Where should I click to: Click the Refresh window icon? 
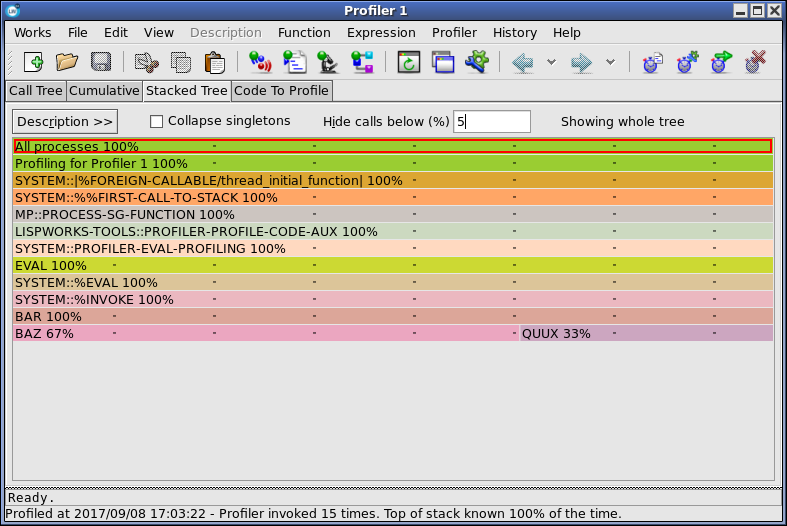(409, 63)
